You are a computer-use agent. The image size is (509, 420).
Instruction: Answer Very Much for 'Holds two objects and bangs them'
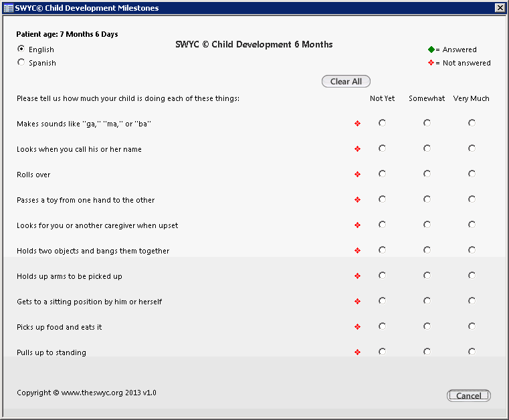[472, 250]
